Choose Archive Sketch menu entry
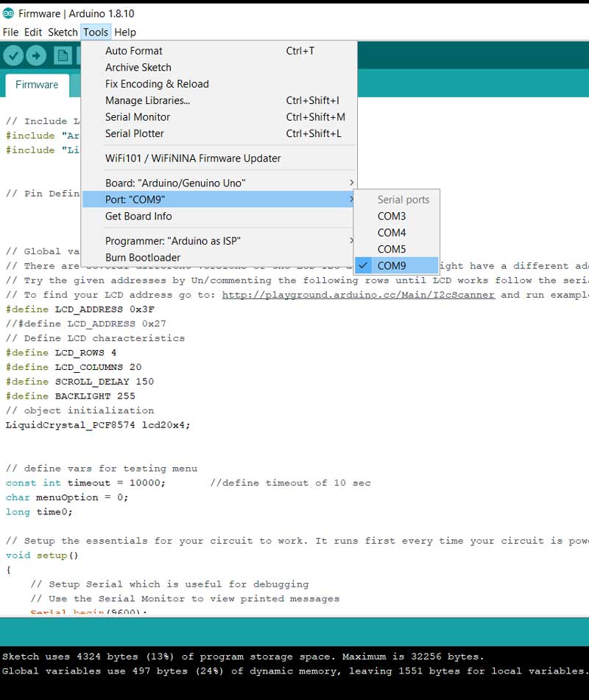 (219, 67)
